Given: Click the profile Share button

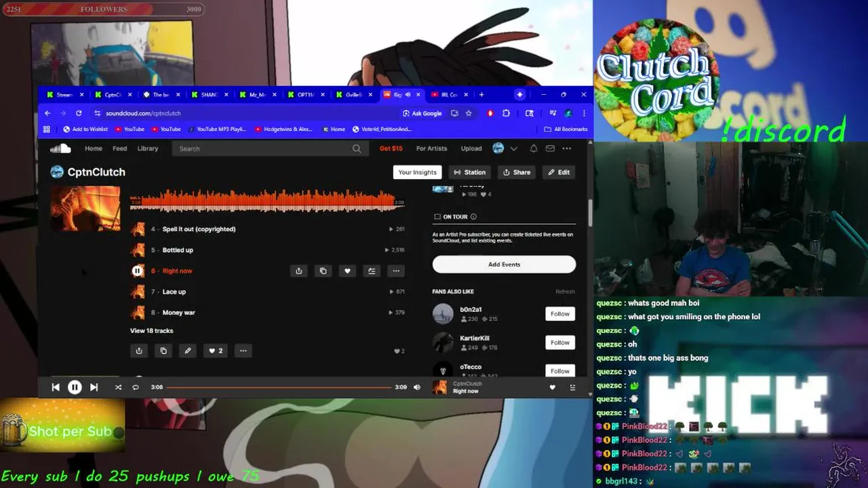Looking at the screenshot, I should (517, 172).
